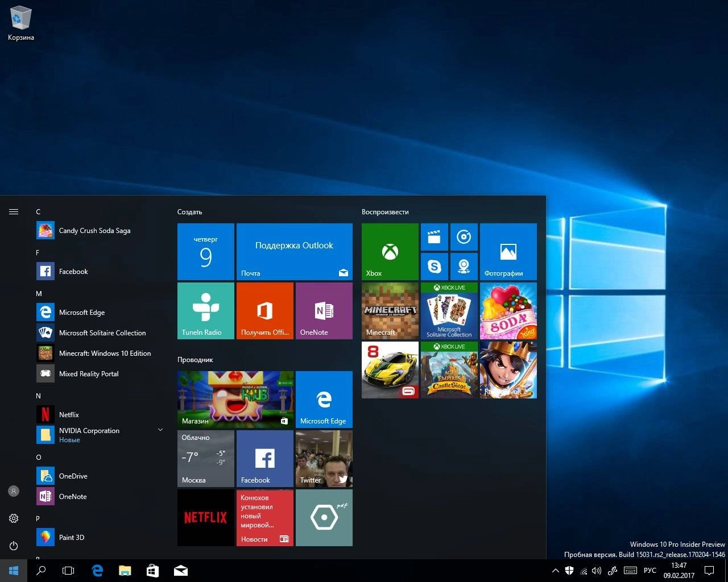
Task: Click the letter C header in app list
Action: pyautogui.click(x=38, y=212)
